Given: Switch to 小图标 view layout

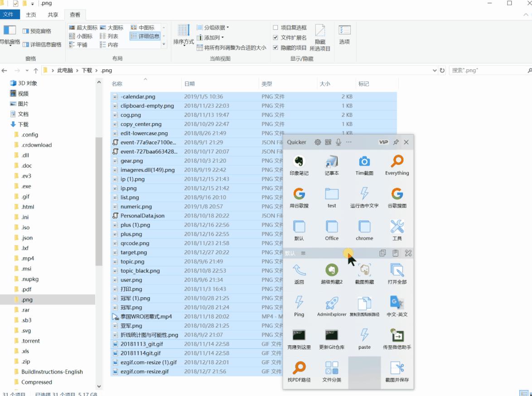Looking at the screenshot, I should point(81,36).
